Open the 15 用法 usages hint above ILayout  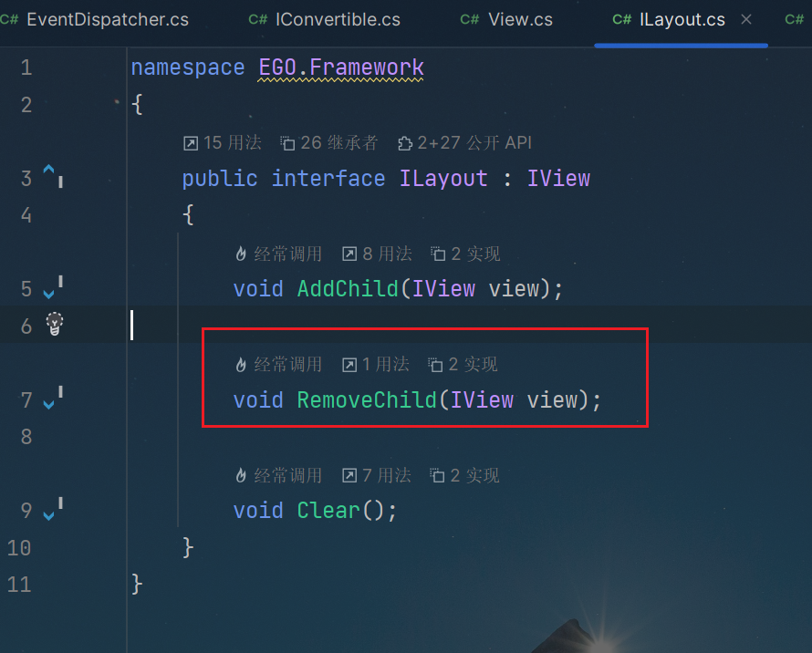223,143
